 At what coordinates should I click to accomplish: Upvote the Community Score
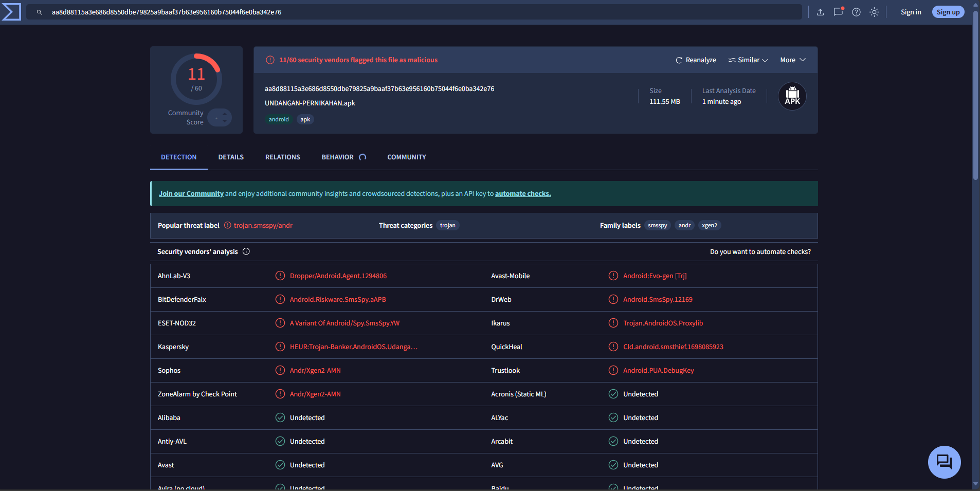coord(225,114)
